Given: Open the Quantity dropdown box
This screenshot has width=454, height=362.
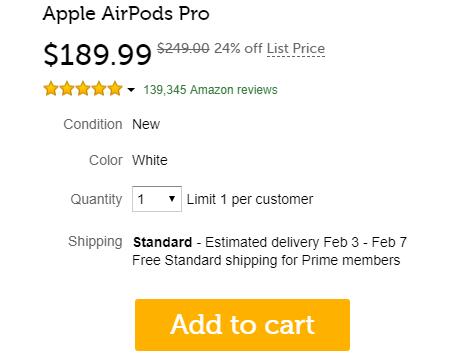Looking at the screenshot, I should point(157,199).
